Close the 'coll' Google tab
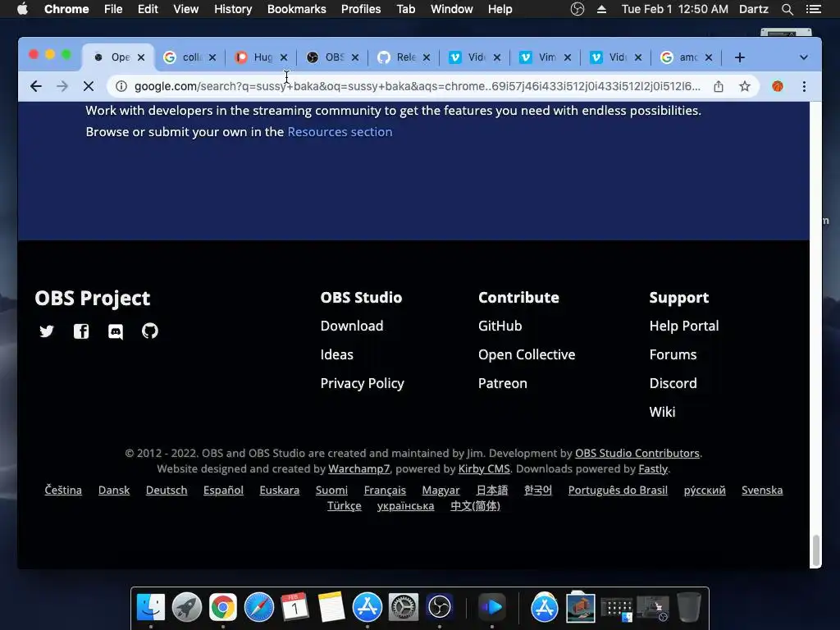The height and width of the screenshot is (630, 840). pos(212,57)
